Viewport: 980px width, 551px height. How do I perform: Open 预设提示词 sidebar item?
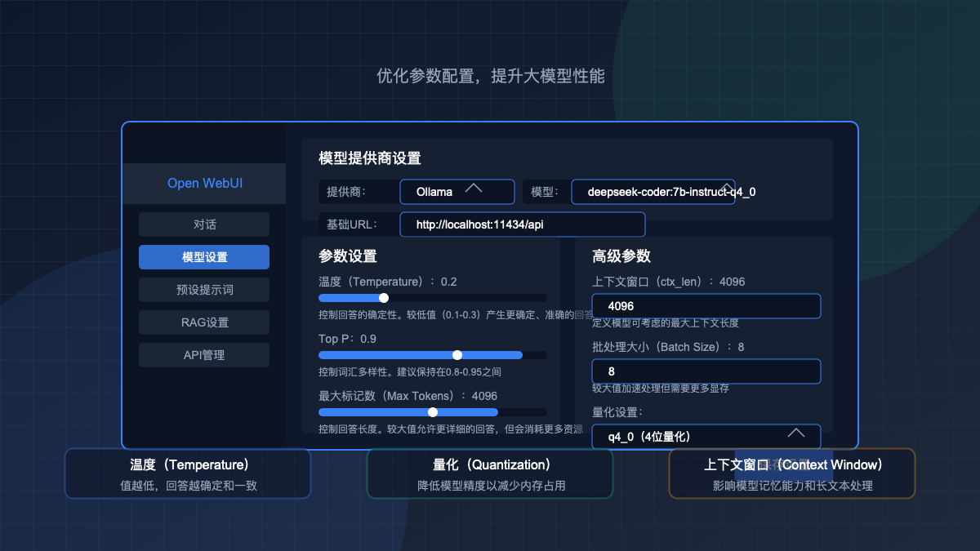click(204, 290)
